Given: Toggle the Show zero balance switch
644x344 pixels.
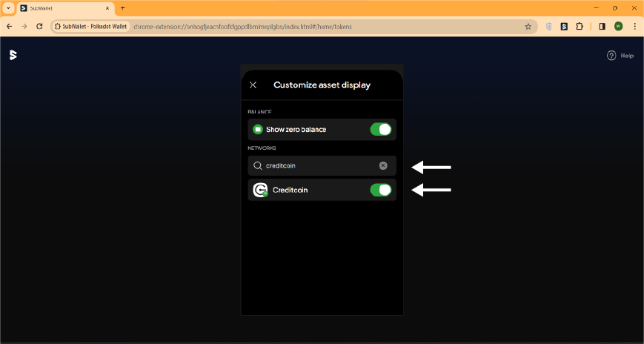Looking at the screenshot, I should pos(381,130).
